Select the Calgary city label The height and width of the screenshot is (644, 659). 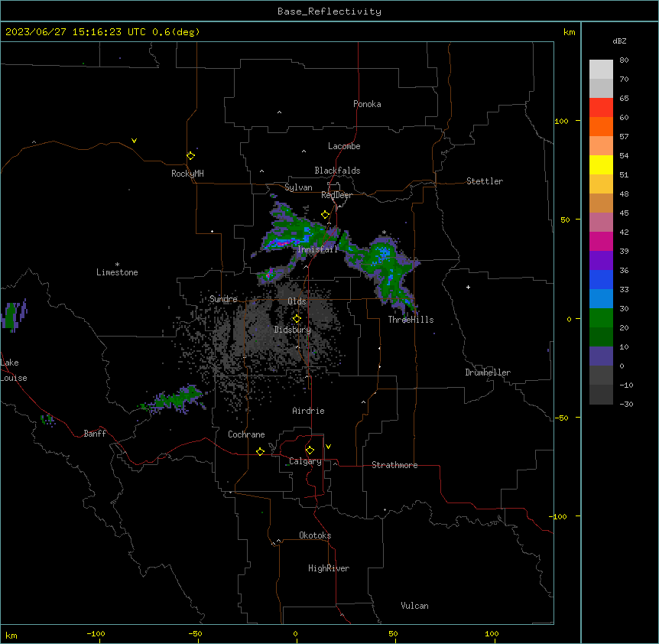tap(305, 461)
